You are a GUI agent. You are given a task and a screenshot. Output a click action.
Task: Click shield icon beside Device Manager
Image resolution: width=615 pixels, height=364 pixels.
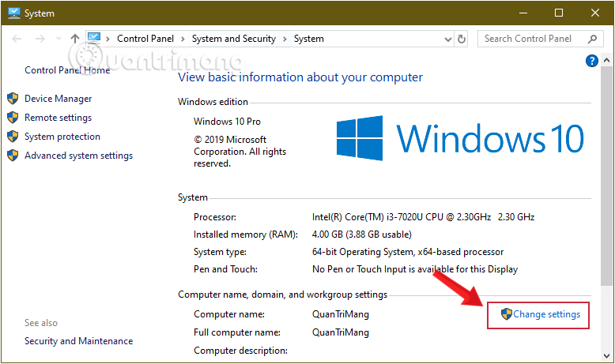tap(13, 99)
